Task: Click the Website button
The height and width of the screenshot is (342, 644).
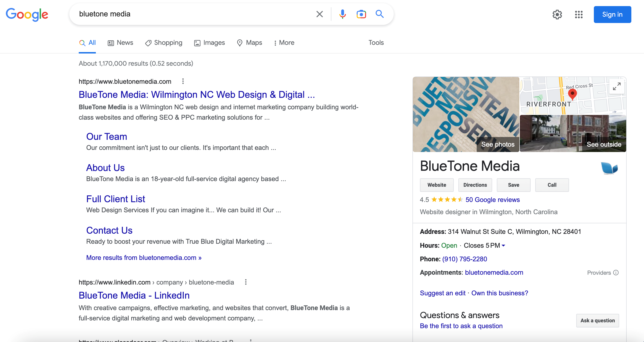Action: [437, 185]
